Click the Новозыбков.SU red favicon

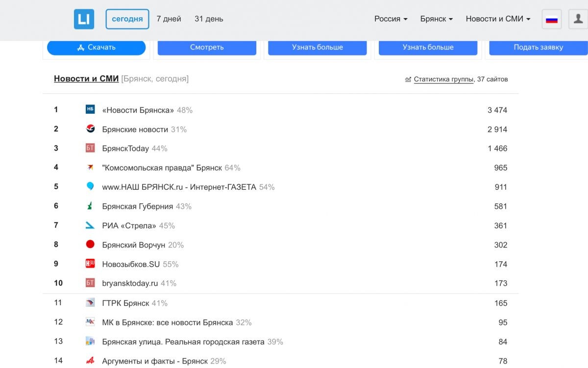pyautogui.click(x=90, y=264)
